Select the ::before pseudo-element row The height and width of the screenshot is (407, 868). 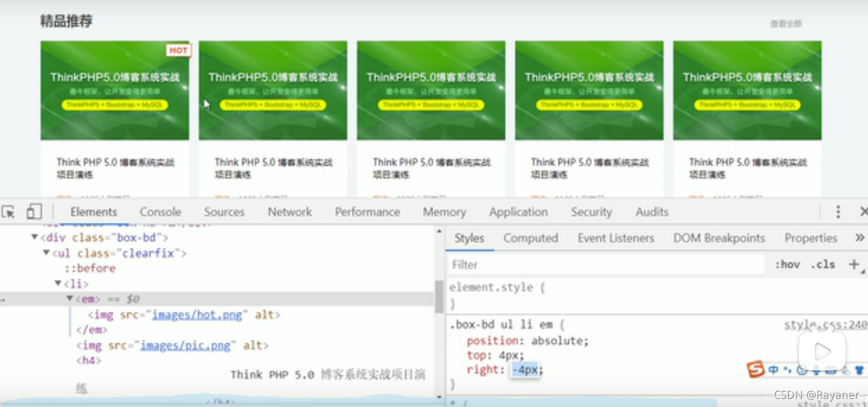pos(90,268)
